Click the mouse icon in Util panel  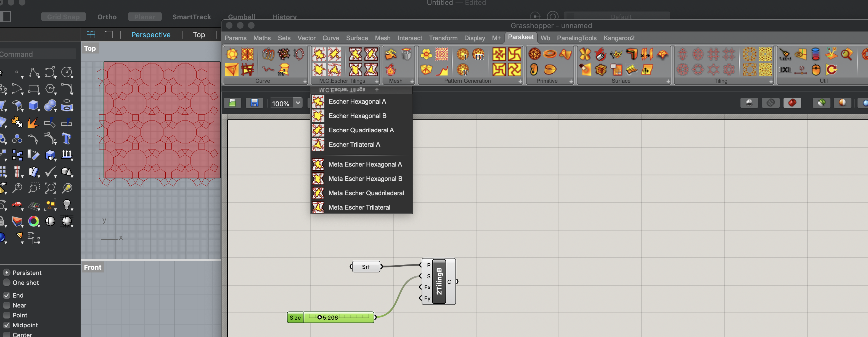pyautogui.click(x=816, y=70)
